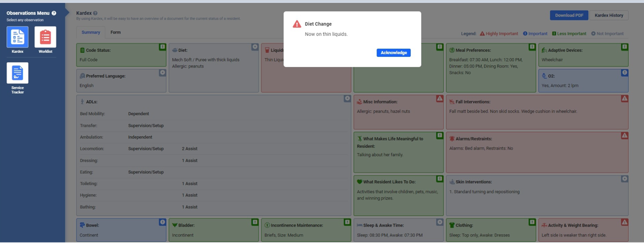Click '2 Assist' in Locomotion row
Viewport: 644px width, 243px height.
[x=190, y=148]
